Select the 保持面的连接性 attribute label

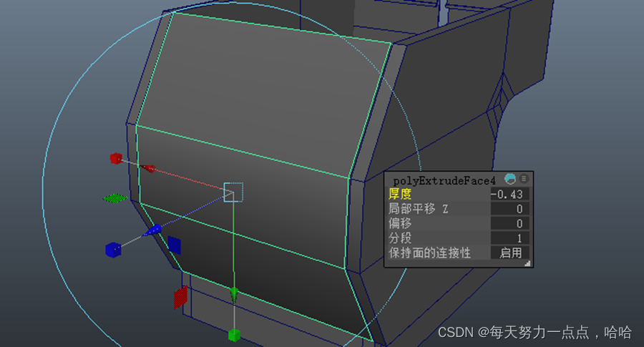(x=429, y=253)
